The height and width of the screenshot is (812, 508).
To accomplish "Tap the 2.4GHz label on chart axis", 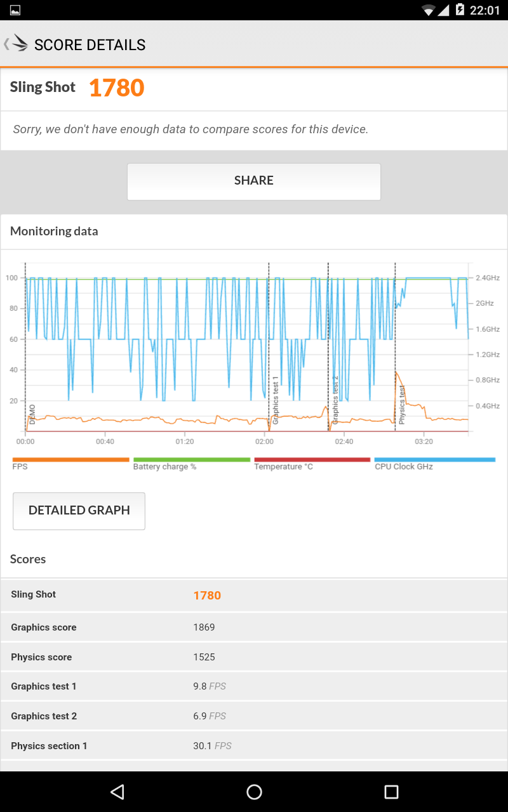I will coord(488,278).
